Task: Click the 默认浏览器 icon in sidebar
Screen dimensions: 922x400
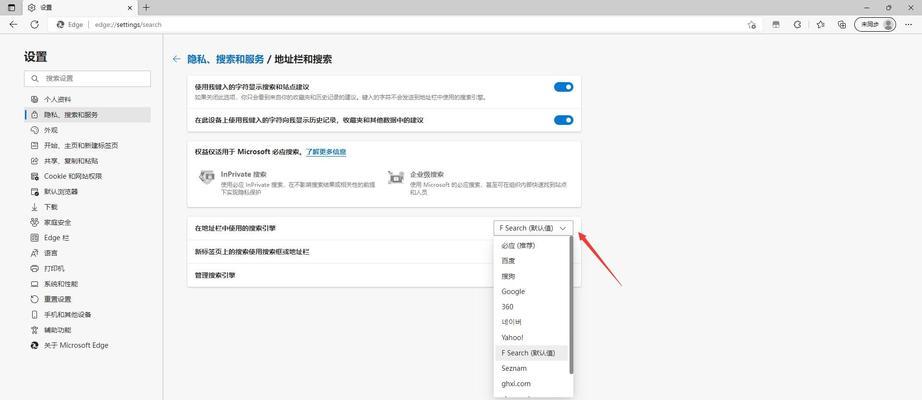Action: pyautogui.click(x=34, y=192)
